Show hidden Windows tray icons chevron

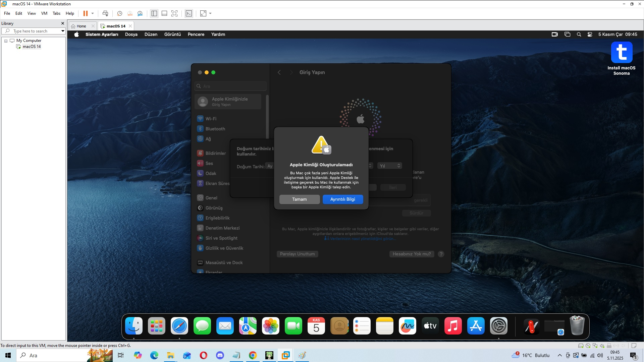[559, 355]
